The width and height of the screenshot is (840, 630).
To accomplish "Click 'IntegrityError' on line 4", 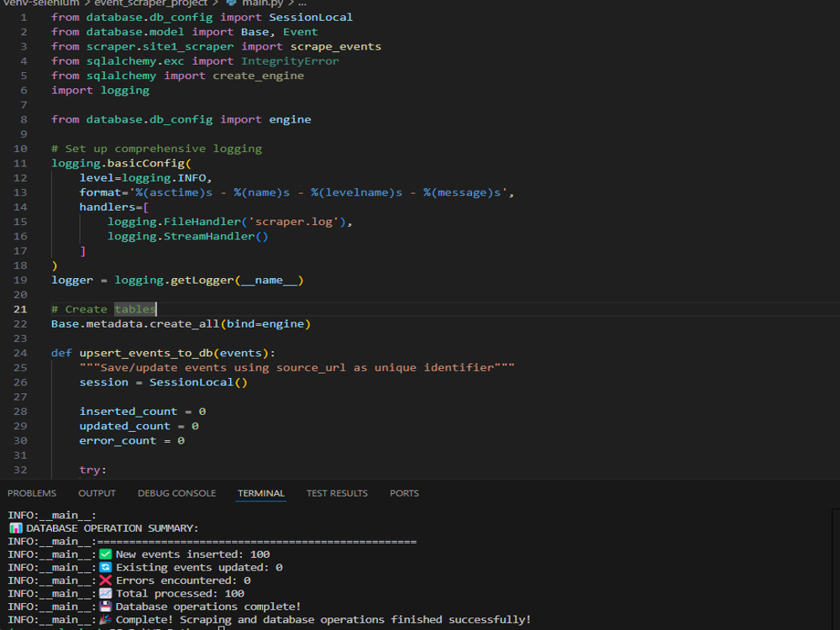I will tap(290, 61).
